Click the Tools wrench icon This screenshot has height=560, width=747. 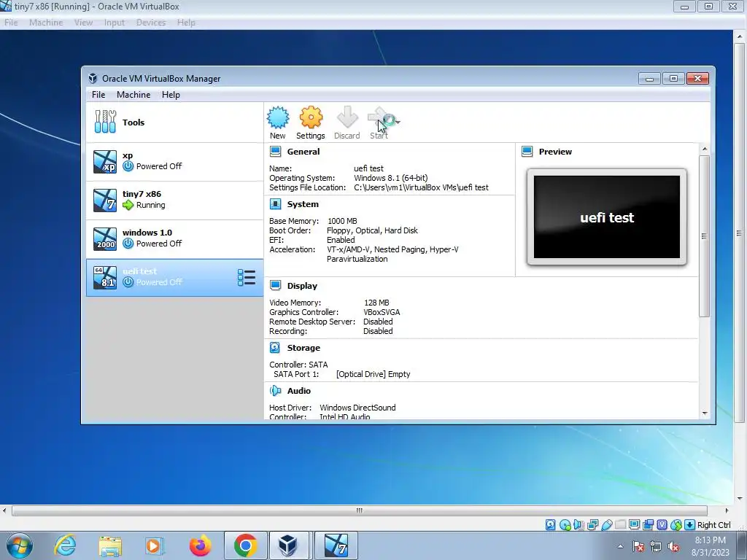pos(105,122)
